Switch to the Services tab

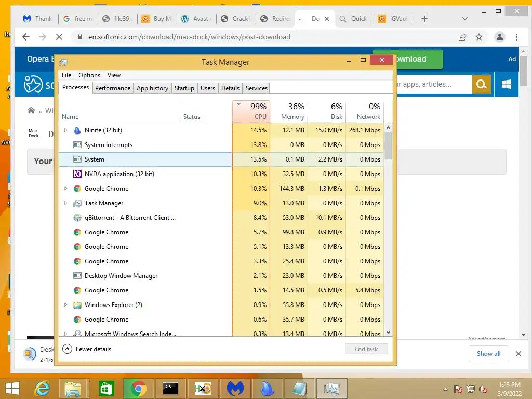pos(257,88)
